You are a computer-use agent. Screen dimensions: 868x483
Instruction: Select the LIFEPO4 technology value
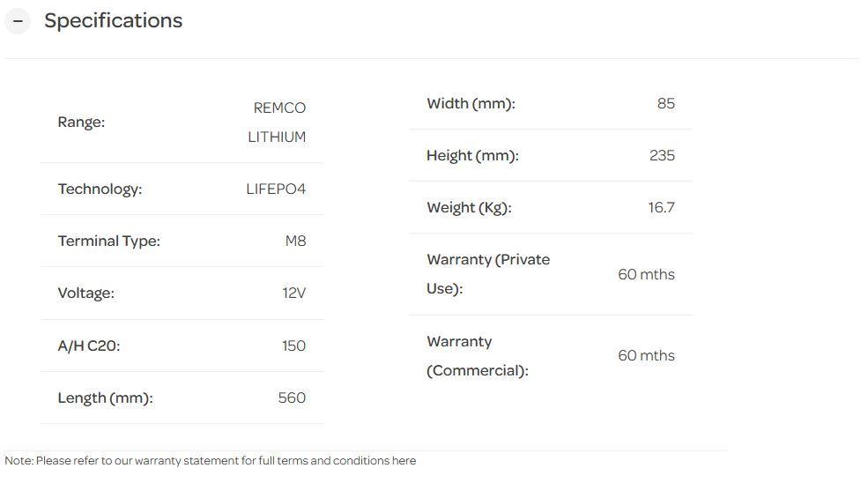276,189
